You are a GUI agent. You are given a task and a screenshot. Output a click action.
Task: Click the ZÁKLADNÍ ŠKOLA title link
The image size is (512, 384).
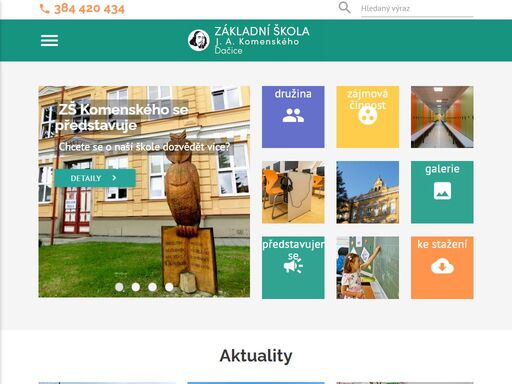[262, 31]
